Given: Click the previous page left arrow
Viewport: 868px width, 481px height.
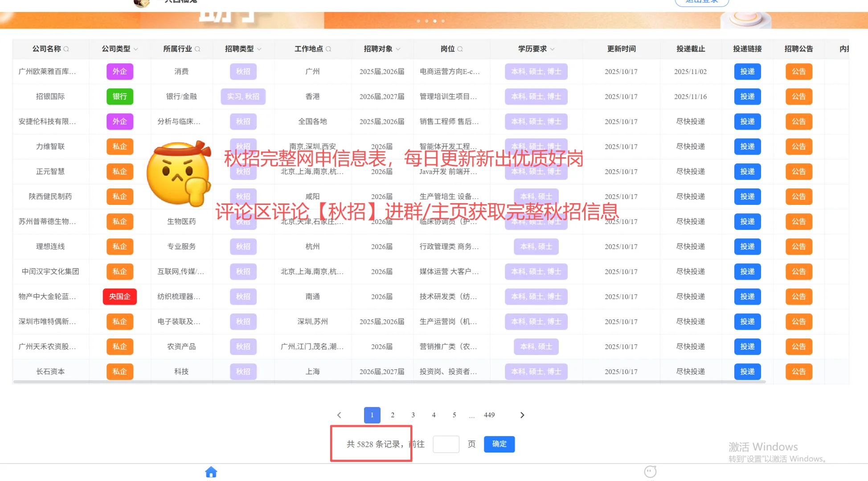Looking at the screenshot, I should pyautogui.click(x=339, y=415).
